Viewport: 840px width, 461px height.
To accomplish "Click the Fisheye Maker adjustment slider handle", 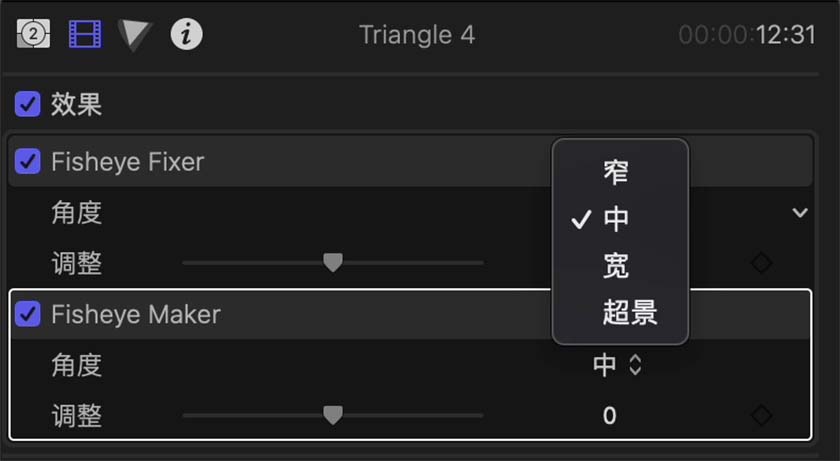I will pyautogui.click(x=333, y=414).
